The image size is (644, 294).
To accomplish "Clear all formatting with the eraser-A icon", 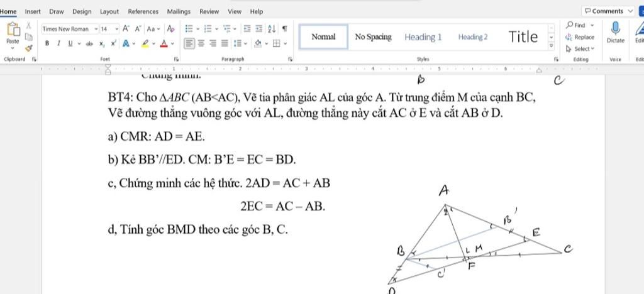I will click(170, 29).
